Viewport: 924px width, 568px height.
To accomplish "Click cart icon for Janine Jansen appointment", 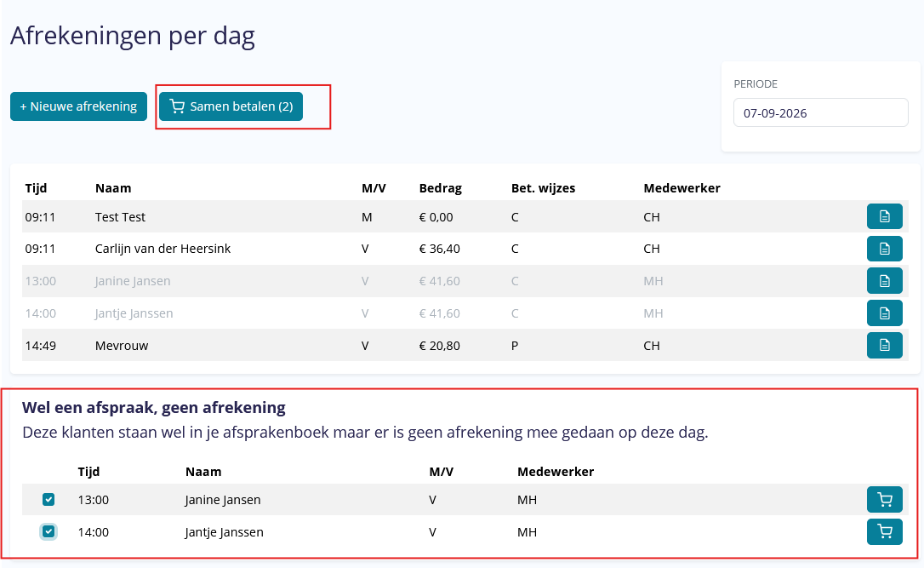I will tap(884, 500).
